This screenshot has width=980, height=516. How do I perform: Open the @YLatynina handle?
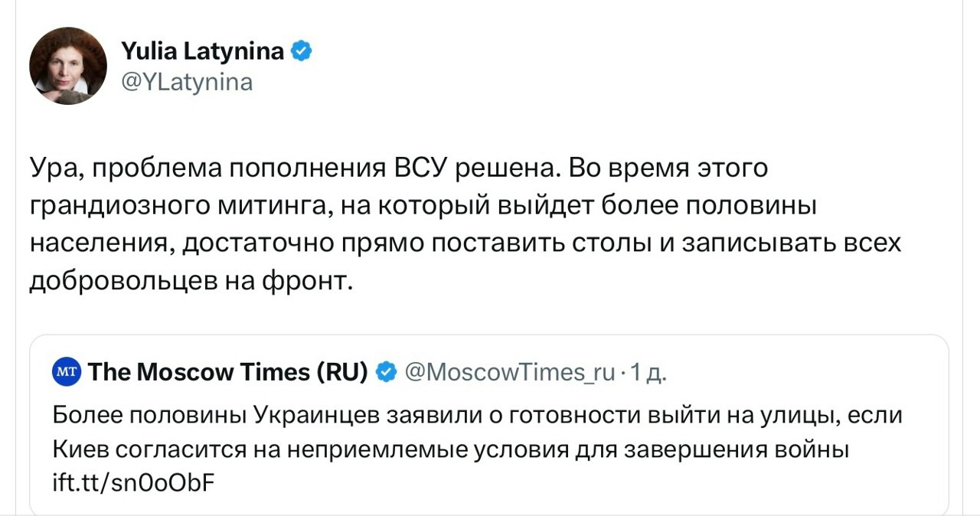pos(186,81)
